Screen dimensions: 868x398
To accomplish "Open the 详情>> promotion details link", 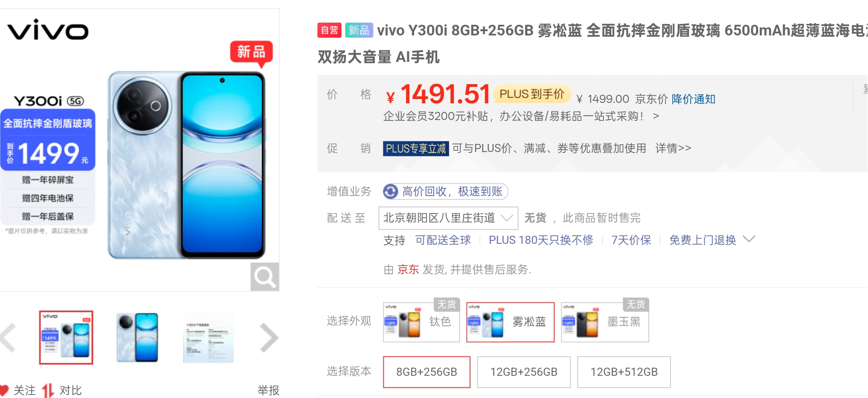I will tap(673, 148).
